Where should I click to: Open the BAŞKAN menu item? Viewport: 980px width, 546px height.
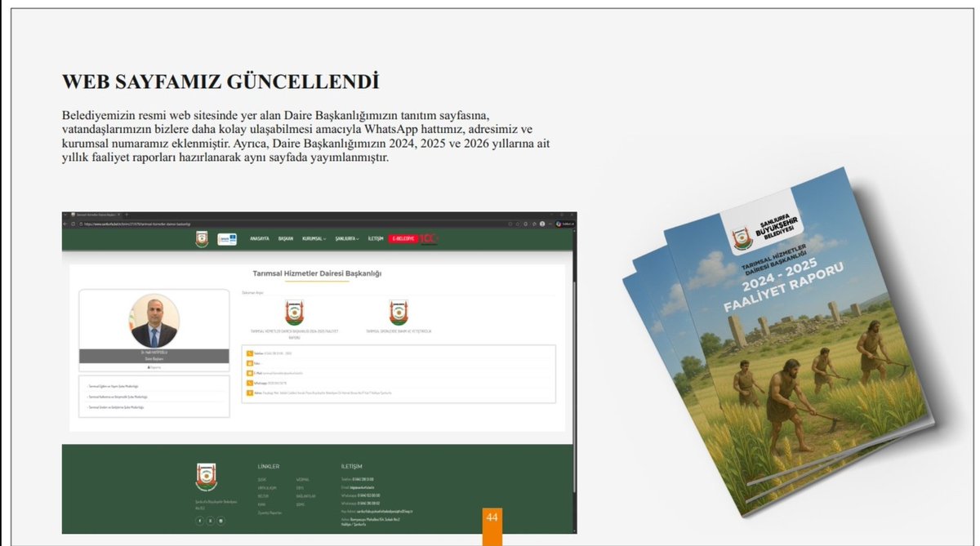coord(286,239)
